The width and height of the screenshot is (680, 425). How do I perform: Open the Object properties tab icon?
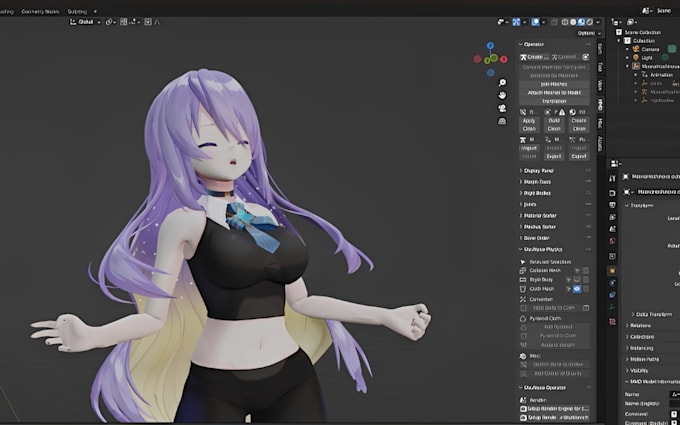pos(612,271)
